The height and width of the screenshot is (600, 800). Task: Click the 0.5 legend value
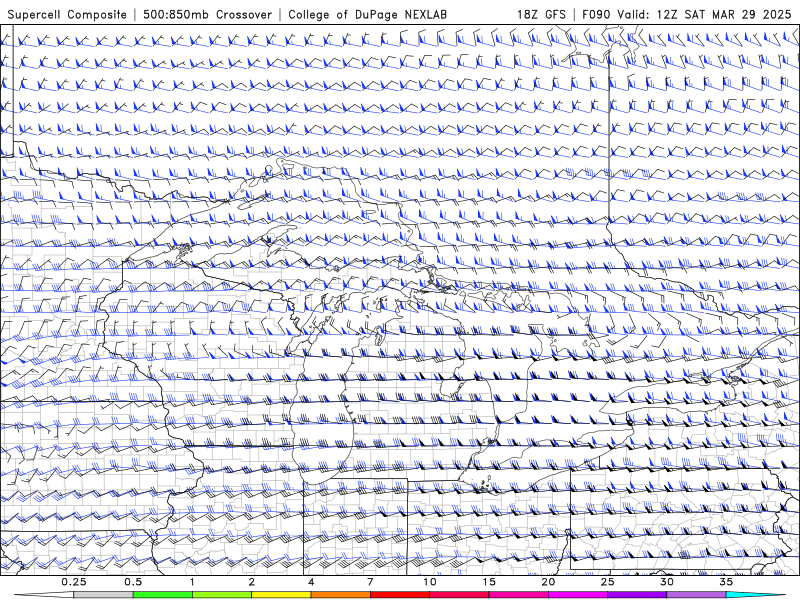(x=133, y=582)
